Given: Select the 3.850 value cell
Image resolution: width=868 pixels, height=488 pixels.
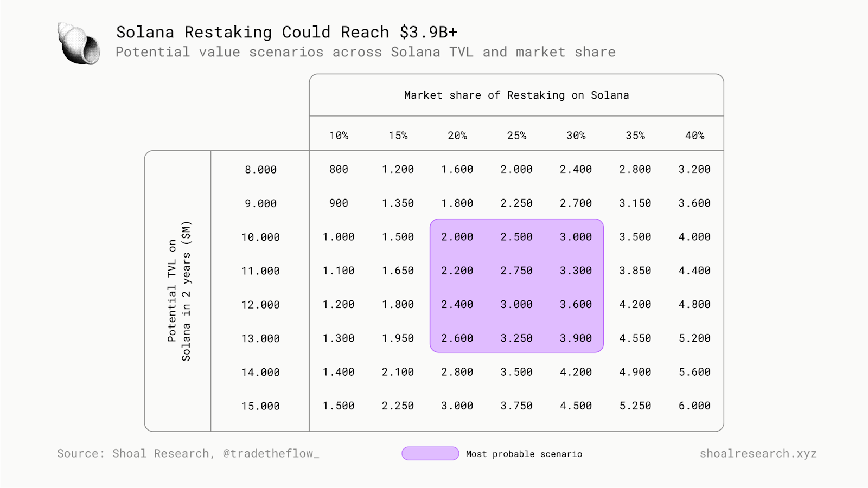Looking at the screenshot, I should pyautogui.click(x=635, y=271).
